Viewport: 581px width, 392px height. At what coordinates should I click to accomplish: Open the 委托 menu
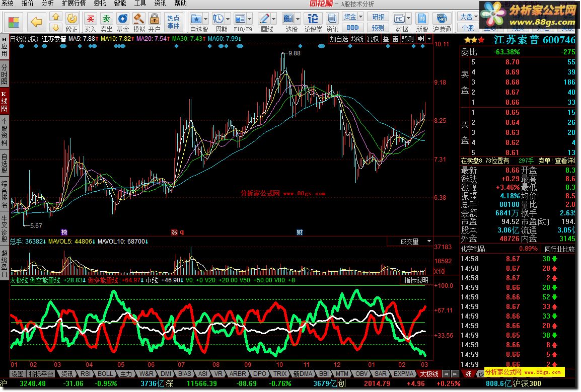click(100, 4)
